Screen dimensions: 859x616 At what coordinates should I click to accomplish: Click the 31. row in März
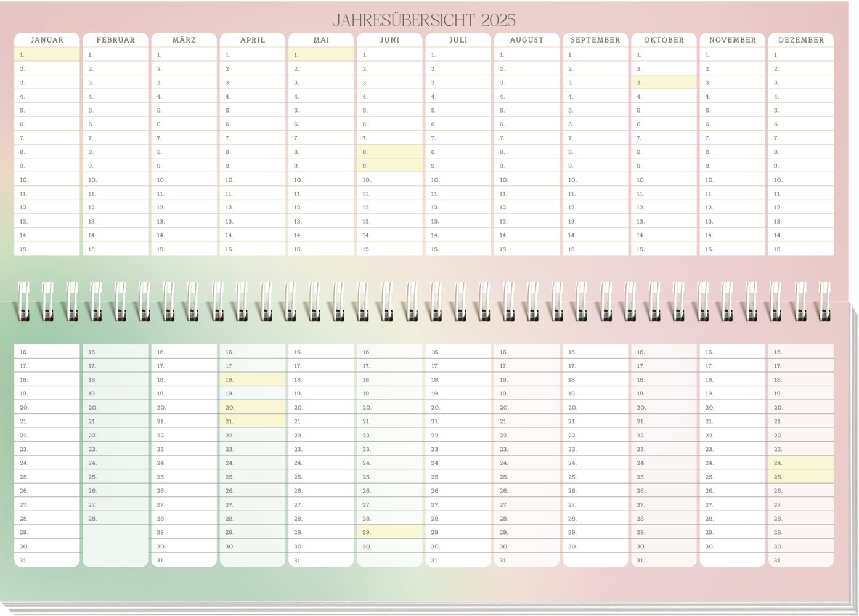184,561
